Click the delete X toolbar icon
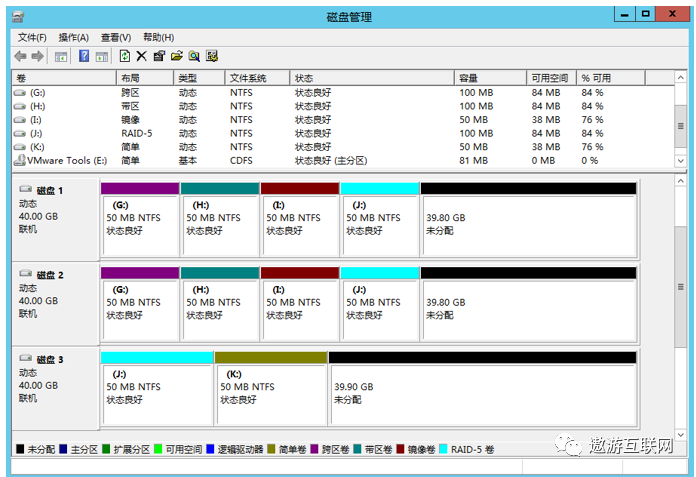Image resolution: width=696 pixels, height=477 pixels. point(142,56)
